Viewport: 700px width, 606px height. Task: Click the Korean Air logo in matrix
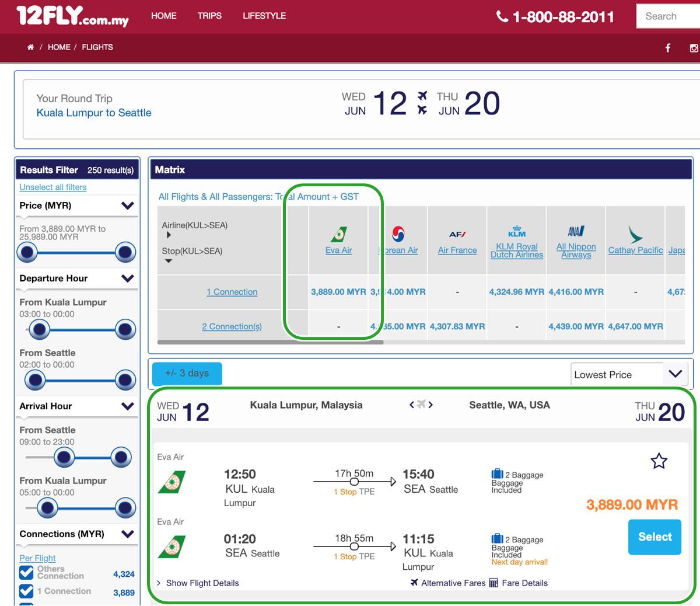point(398,234)
